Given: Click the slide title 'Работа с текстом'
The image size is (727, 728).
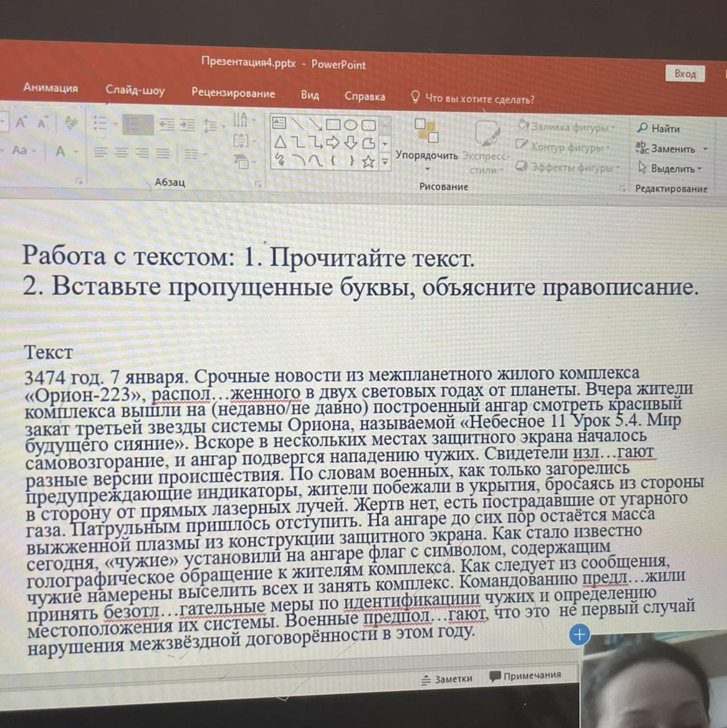Looking at the screenshot, I should (128, 256).
